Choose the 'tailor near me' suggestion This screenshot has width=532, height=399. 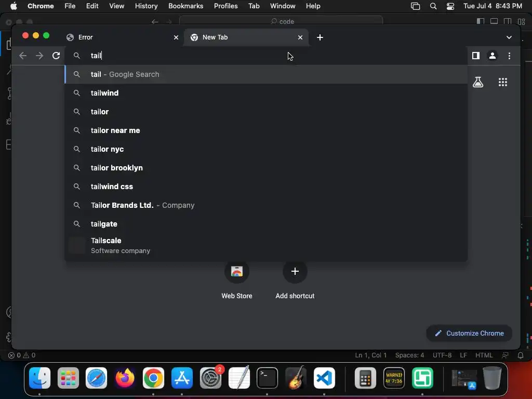(267, 130)
